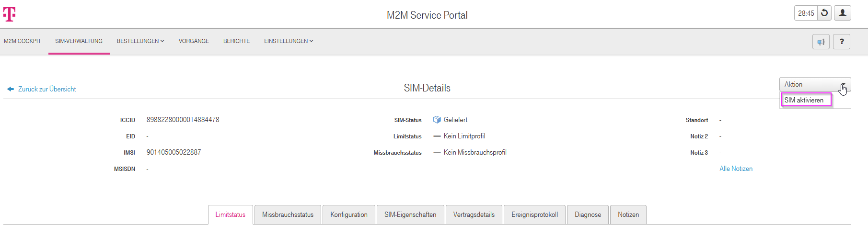Screen dimensions: 868x237
Task: Click the session refresh timer icon
Action: click(x=824, y=13)
